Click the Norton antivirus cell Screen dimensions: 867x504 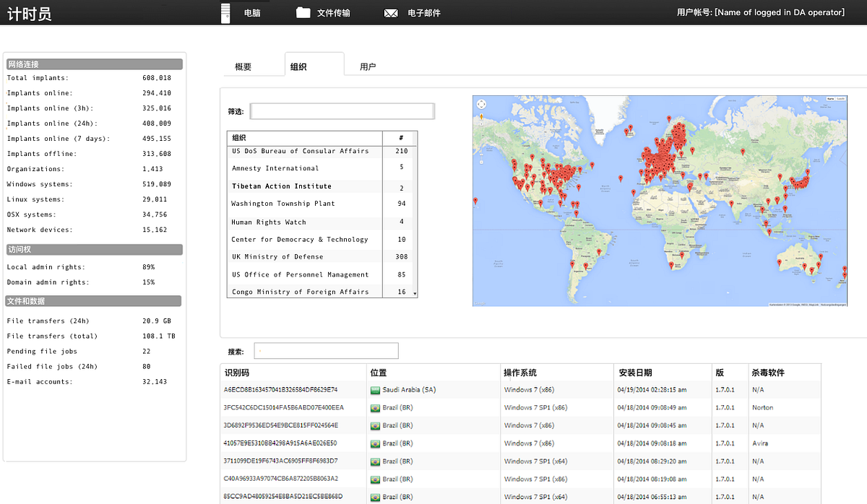[x=762, y=408]
